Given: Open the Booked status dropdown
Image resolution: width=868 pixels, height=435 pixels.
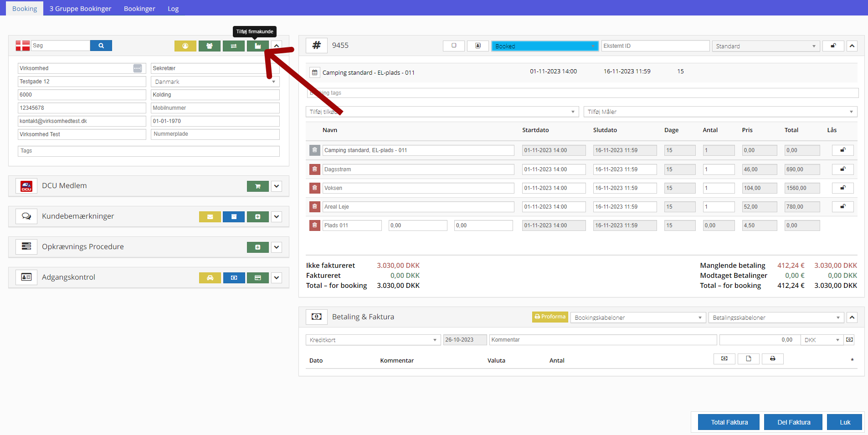Looking at the screenshot, I should tap(544, 46).
